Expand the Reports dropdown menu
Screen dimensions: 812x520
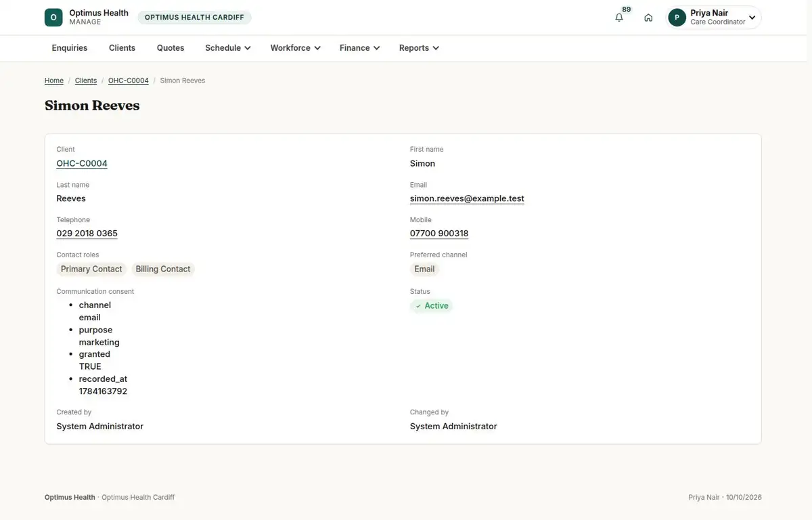coord(419,48)
